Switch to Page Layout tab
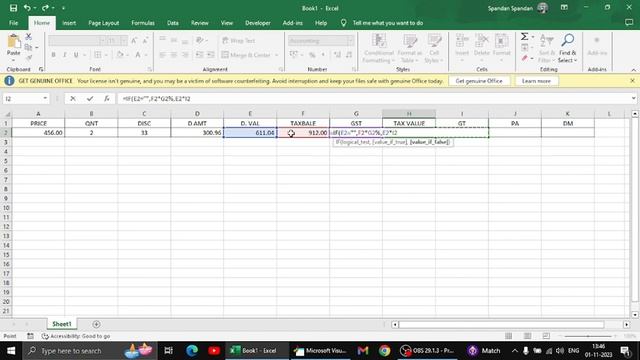Viewport: 640px width, 360px height. [104, 23]
